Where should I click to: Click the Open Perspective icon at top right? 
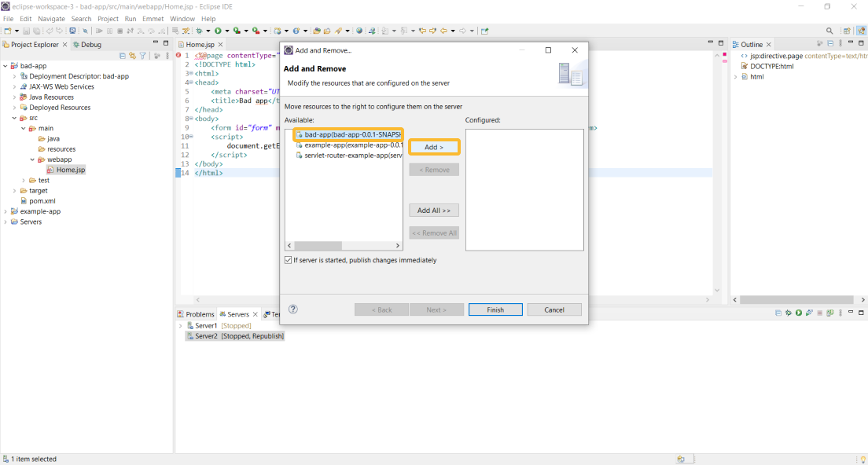(x=847, y=31)
